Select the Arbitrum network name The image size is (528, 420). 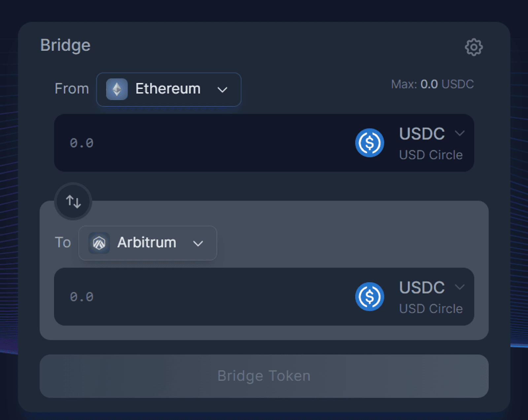(147, 242)
